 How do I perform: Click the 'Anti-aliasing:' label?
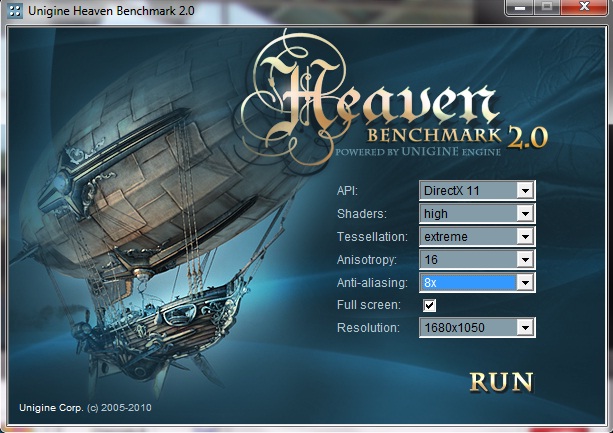pos(372,283)
